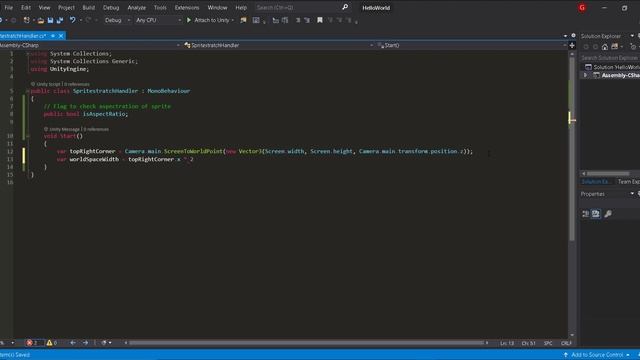640x360 pixels.
Task: Open the Attach to Unity dropdown arrow
Action: [x=233, y=20]
